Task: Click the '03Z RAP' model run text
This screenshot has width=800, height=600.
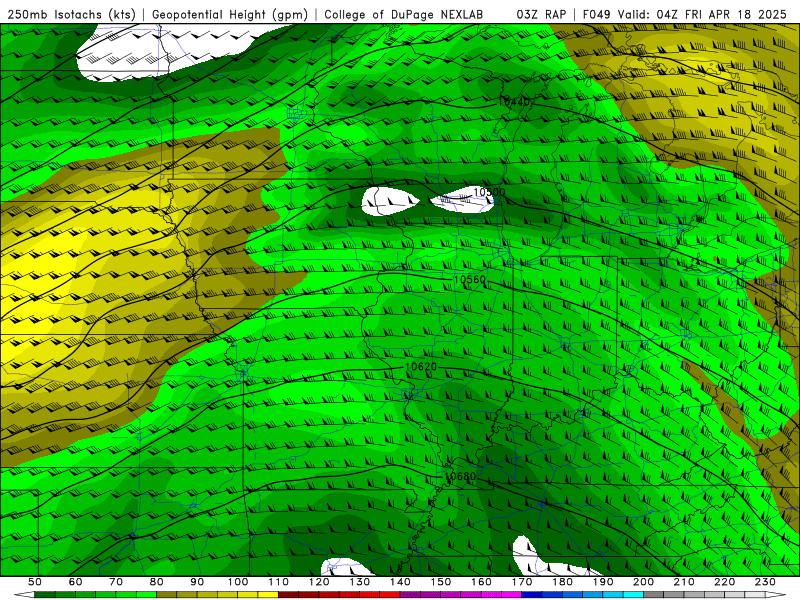Action: [x=541, y=14]
